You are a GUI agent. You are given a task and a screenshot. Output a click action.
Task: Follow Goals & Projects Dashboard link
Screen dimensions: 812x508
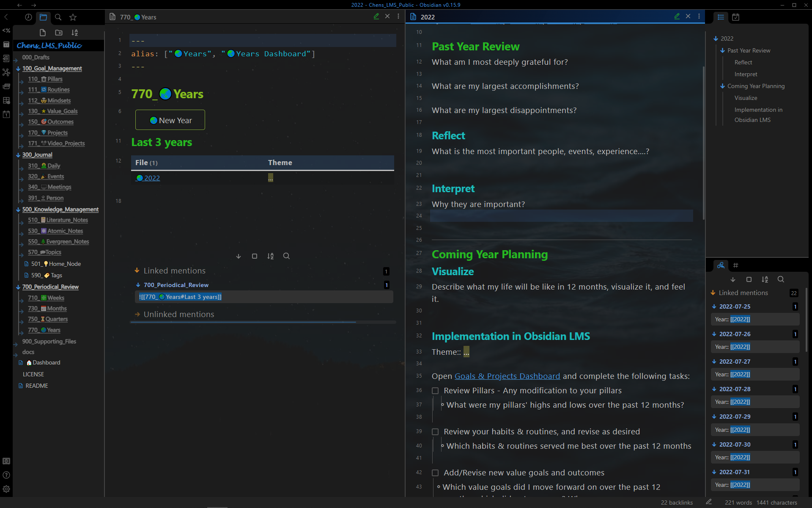coord(507,376)
